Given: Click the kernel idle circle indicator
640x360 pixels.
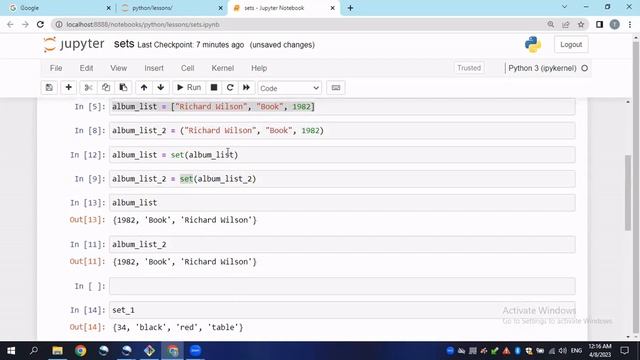Looking at the screenshot, I should point(584,68).
